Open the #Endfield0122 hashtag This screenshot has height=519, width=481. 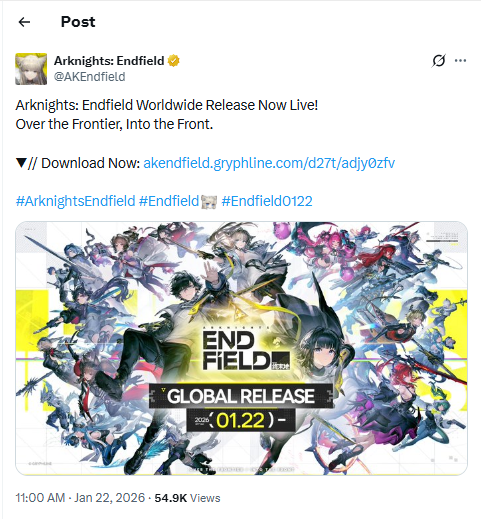(267, 201)
